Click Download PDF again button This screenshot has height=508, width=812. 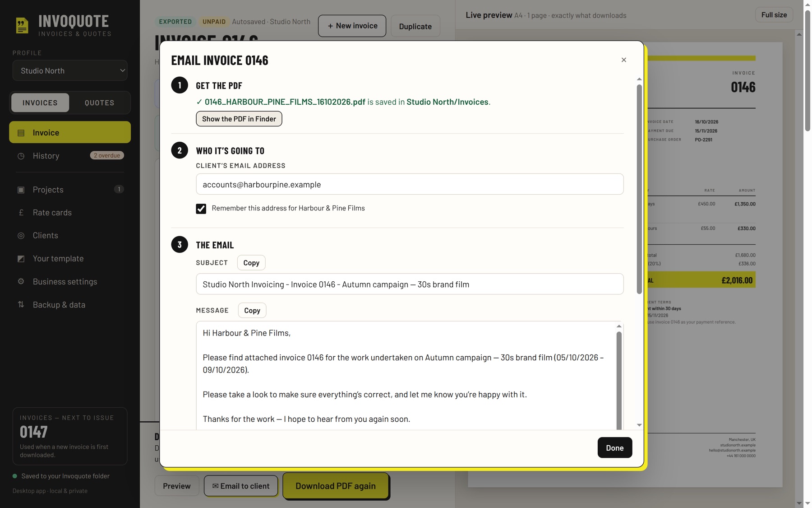(336, 486)
